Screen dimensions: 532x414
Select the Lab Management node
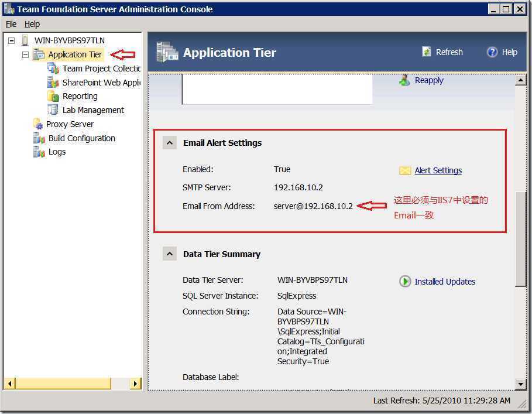pyautogui.click(x=93, y=110)
